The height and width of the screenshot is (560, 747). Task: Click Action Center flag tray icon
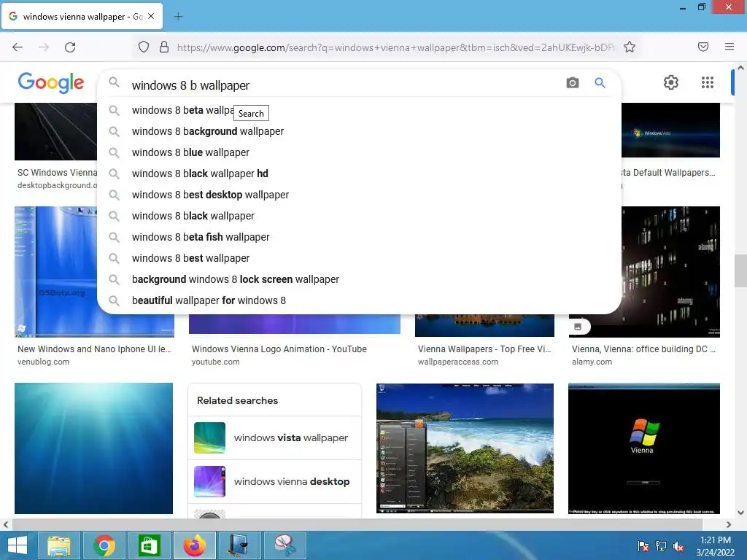643,546
